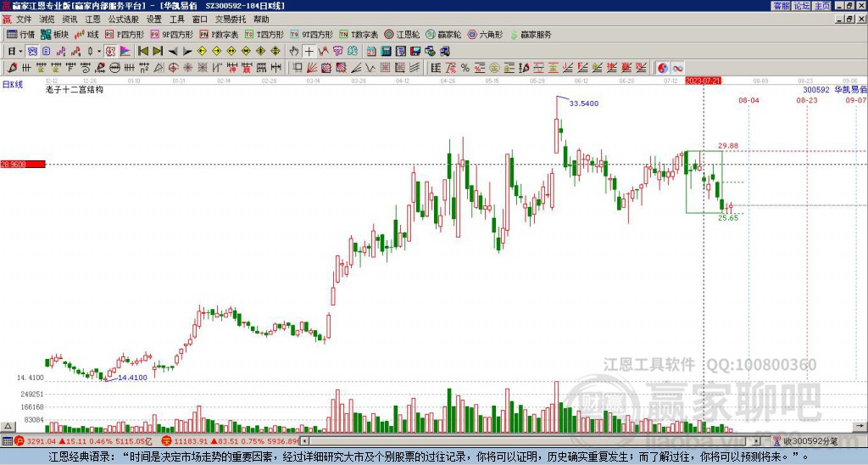Click the save floppy disk icon

coord(415,51)
